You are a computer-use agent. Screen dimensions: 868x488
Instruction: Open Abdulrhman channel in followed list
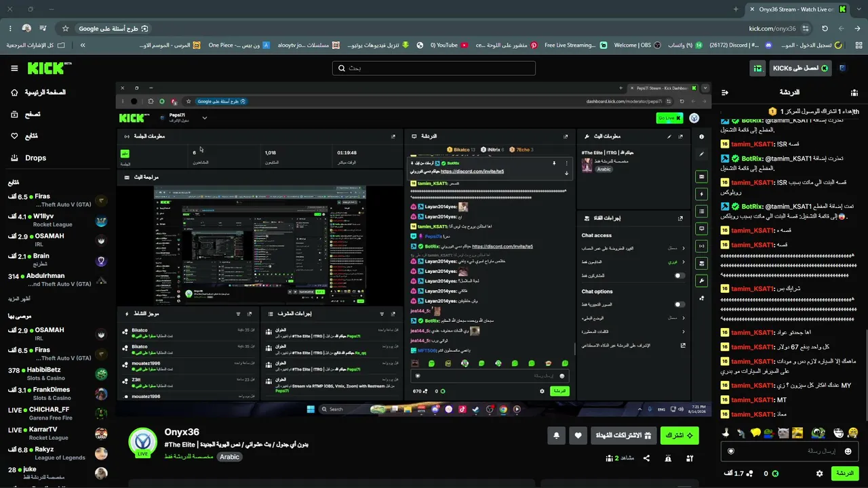pyautogui.click(x=58, y=280)
